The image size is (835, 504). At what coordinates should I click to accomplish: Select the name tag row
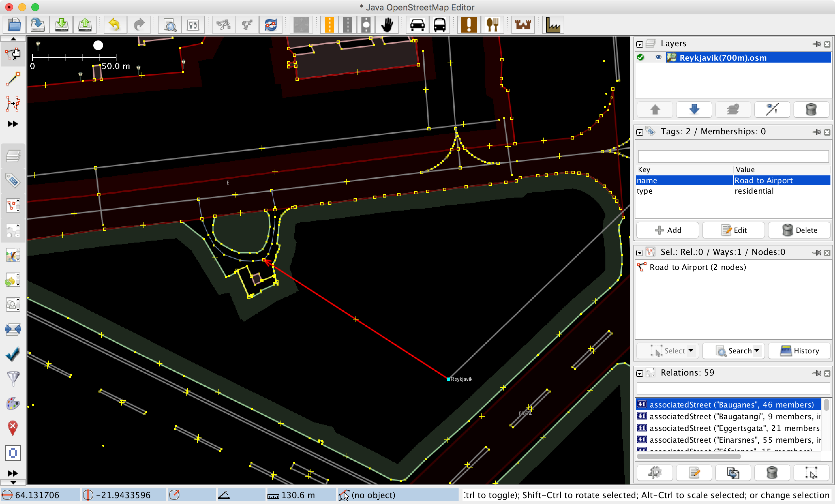pyautogui.click(x=733, y=180)
